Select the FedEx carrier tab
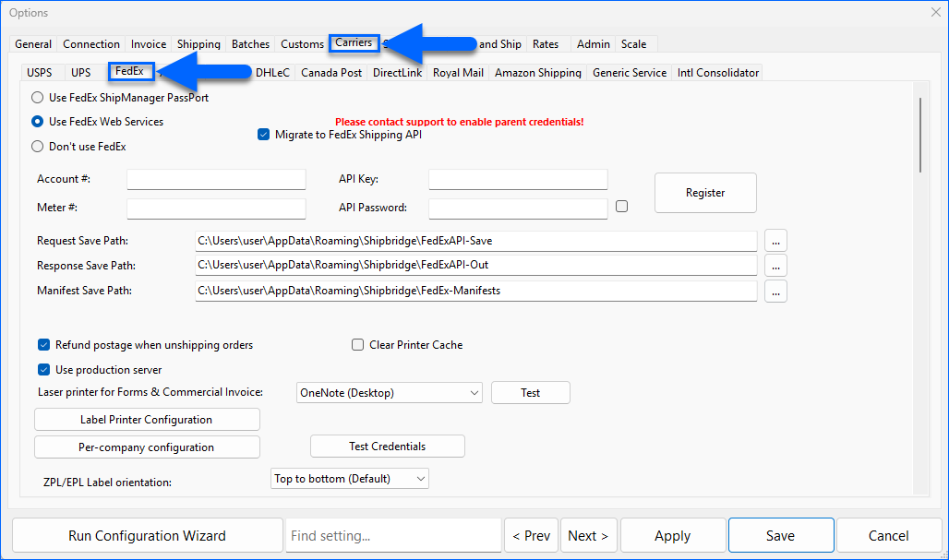This screenshot has width=949, height=560. click(129, 71)
